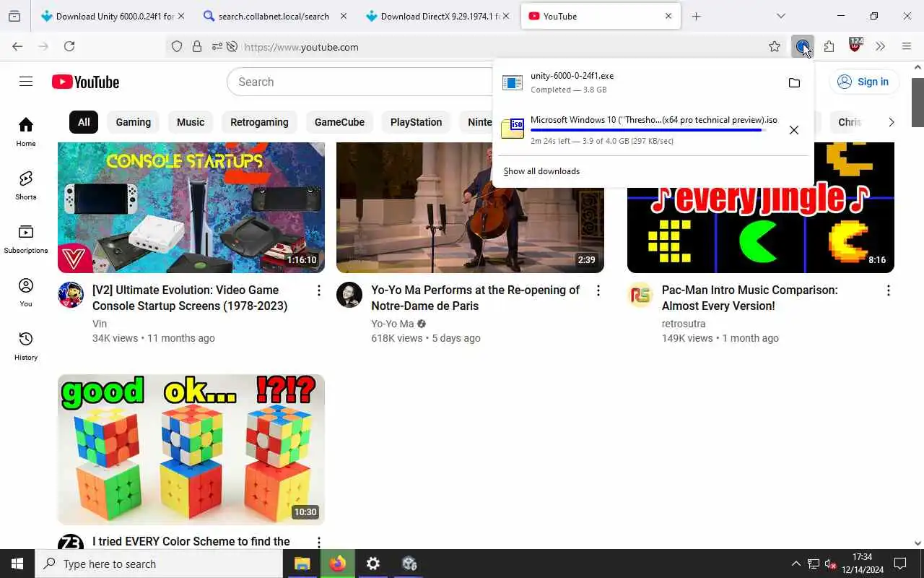This screenshot has height=578, width=924.
Task: Go back to previous page
Action: [17, 46]
